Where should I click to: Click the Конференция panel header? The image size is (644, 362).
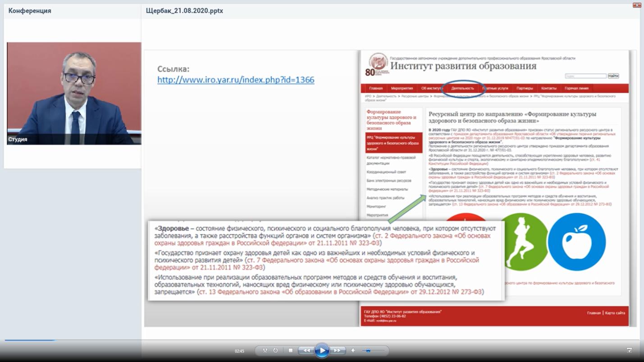pyautogui.click(x=30, y=11)
